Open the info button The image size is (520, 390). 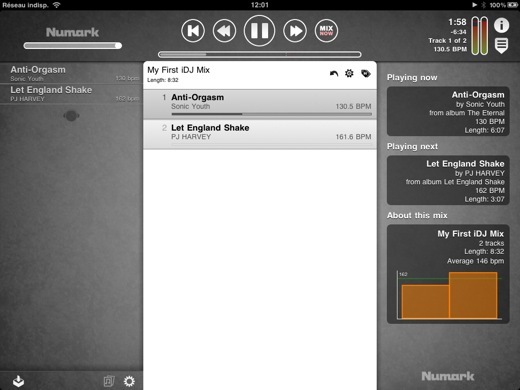coord(501,25)
